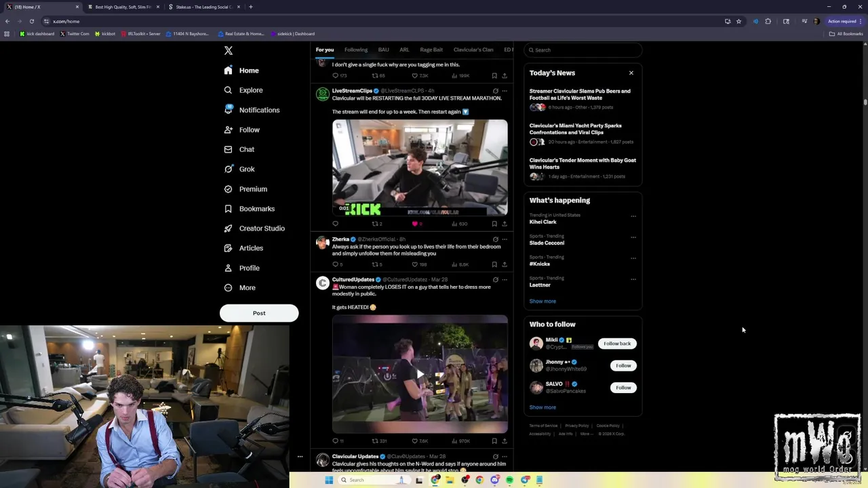Open more options for #Knicks trend

click(633, 258)
